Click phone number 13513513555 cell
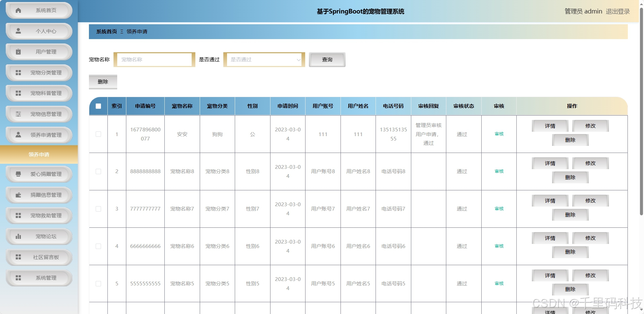Viewport: 644px width, 314px height. pyautogui.click(x=393, y=134)
